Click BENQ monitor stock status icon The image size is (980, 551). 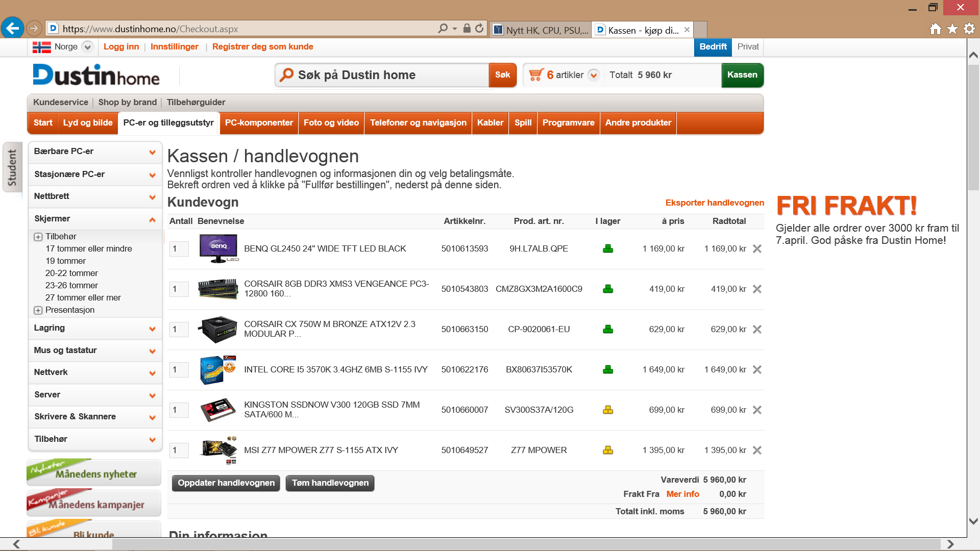(608, 249)
